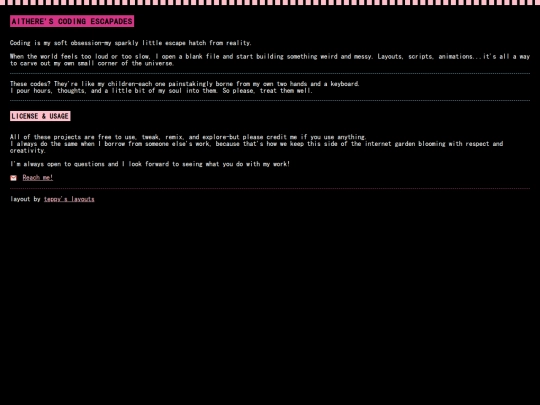
Task: Click the line "I pour hours, thoughts"
Action: click(161, 91)
